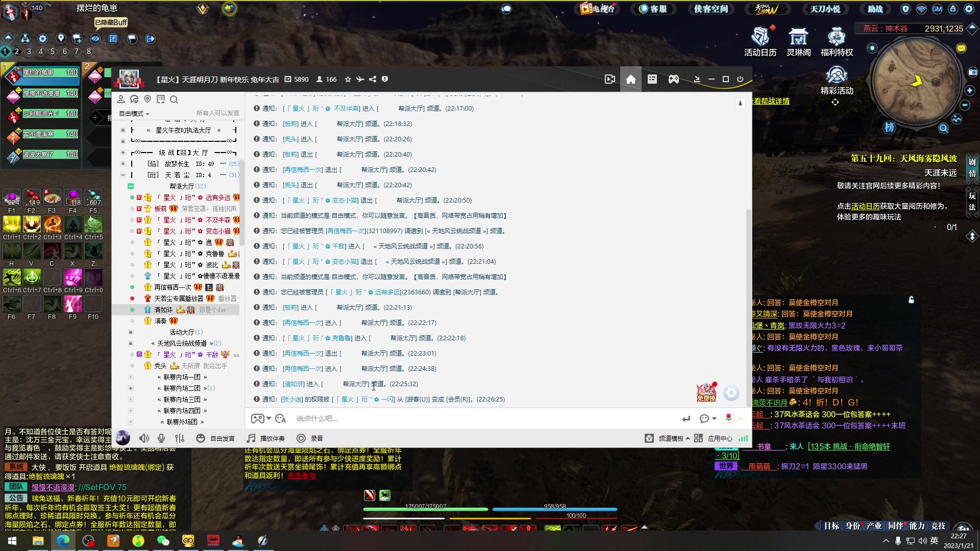Expand the flower gift panel arrow
980x551 pixels.
click(x=741, y=418)
